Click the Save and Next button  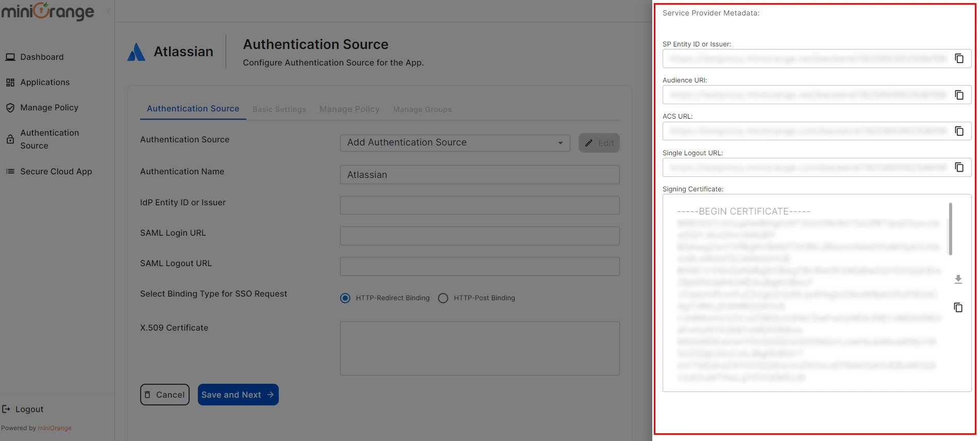238,395
